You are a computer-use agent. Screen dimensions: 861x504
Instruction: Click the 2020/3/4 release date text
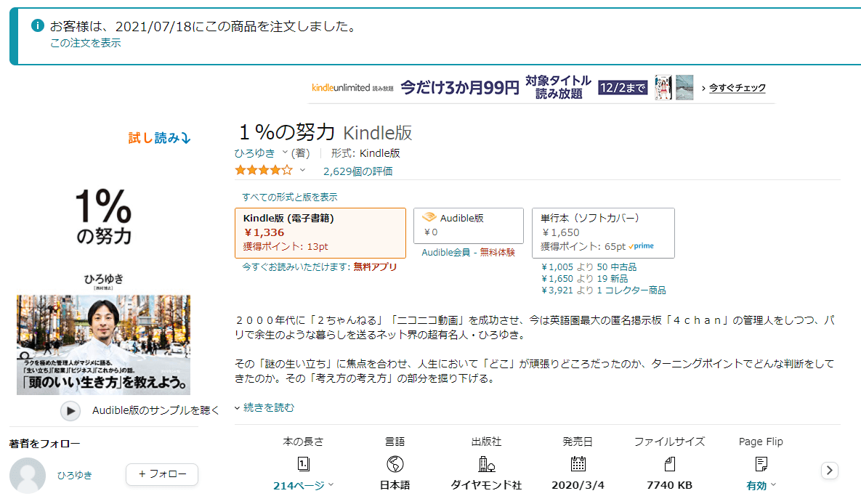[578, 485]
